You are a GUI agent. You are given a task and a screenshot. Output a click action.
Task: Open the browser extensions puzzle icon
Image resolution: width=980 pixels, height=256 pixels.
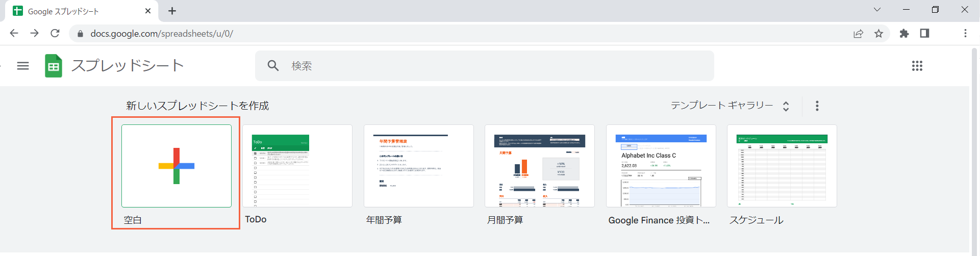(904, 34)
